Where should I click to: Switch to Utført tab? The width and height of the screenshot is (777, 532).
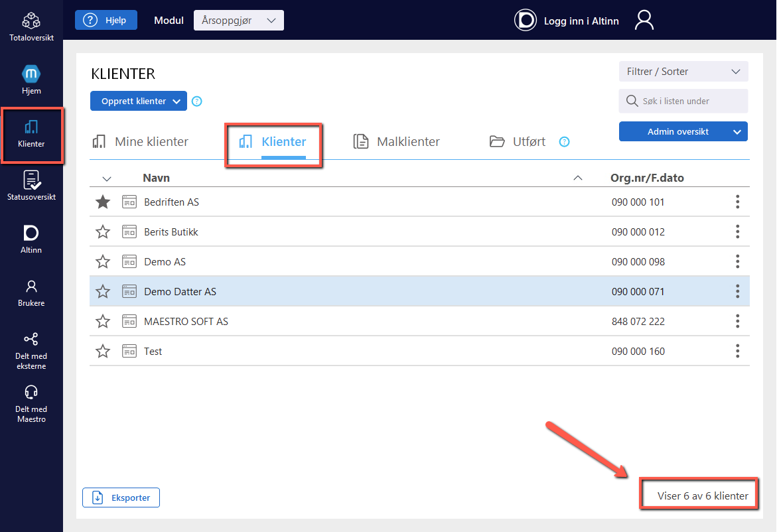[518, 142]
